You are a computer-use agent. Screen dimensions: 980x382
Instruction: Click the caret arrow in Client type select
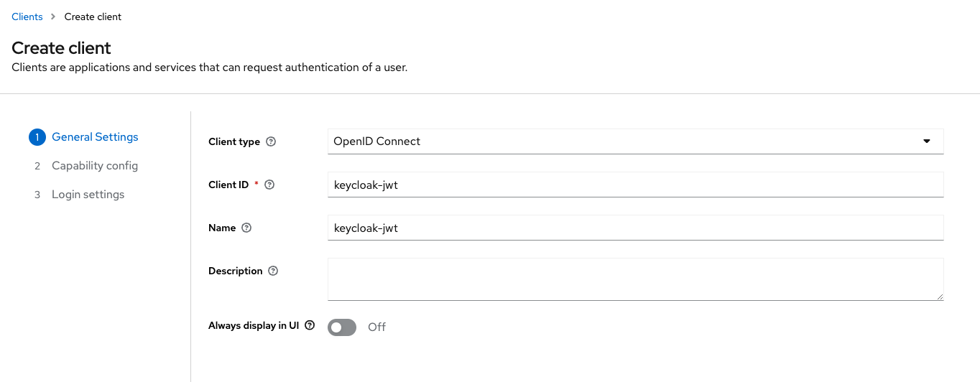tap(927, 141)
